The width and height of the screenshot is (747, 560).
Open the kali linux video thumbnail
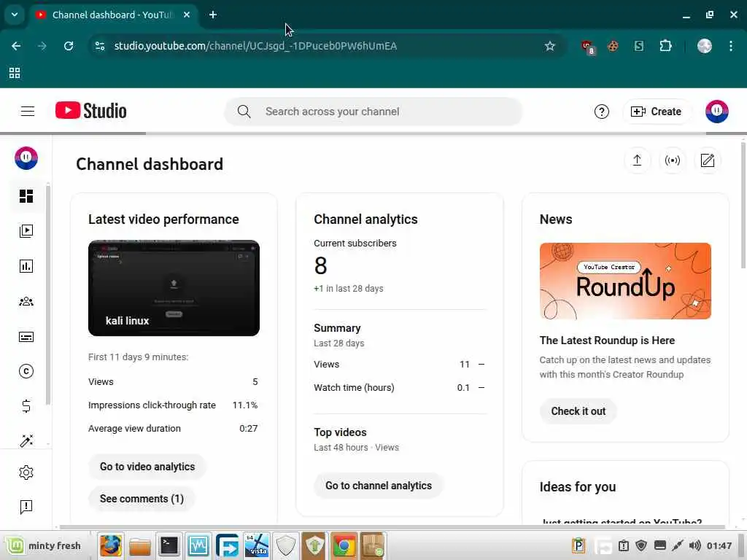click(x=174, y=288)
